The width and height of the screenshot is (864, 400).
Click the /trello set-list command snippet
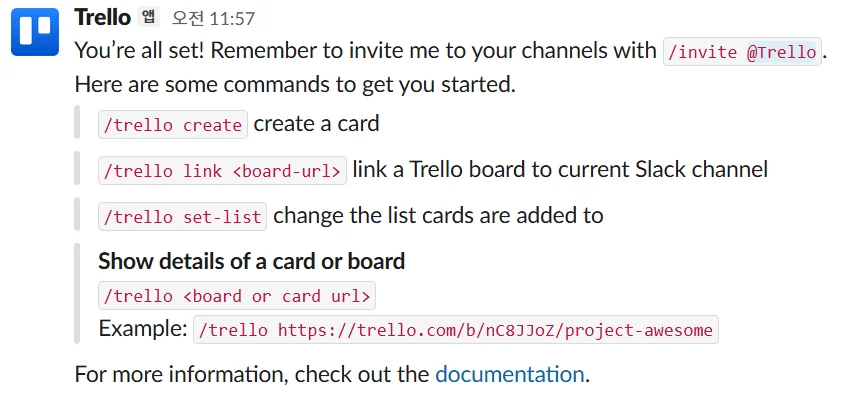tap(182, 216)
